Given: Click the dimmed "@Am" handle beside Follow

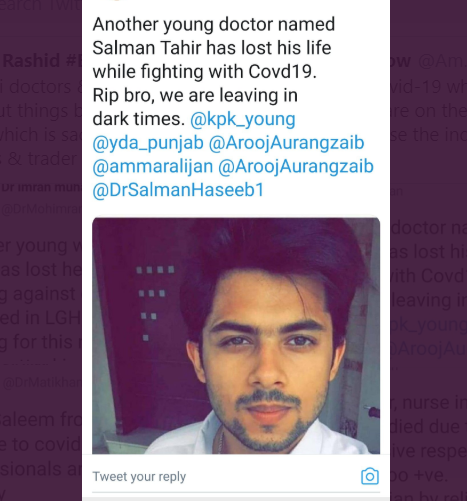Looking at the screenshot, I should 442,62.
